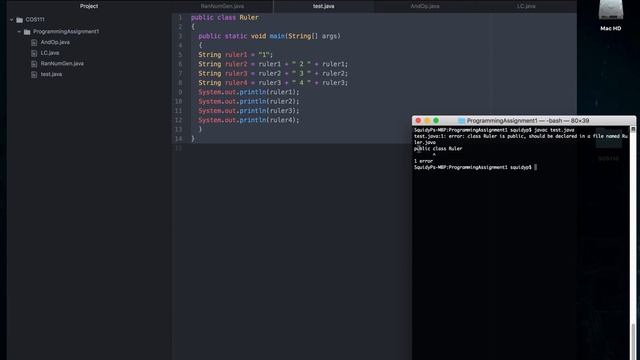
Task: Close the Terminal window with red button
Action: click(x=418, y=120)
